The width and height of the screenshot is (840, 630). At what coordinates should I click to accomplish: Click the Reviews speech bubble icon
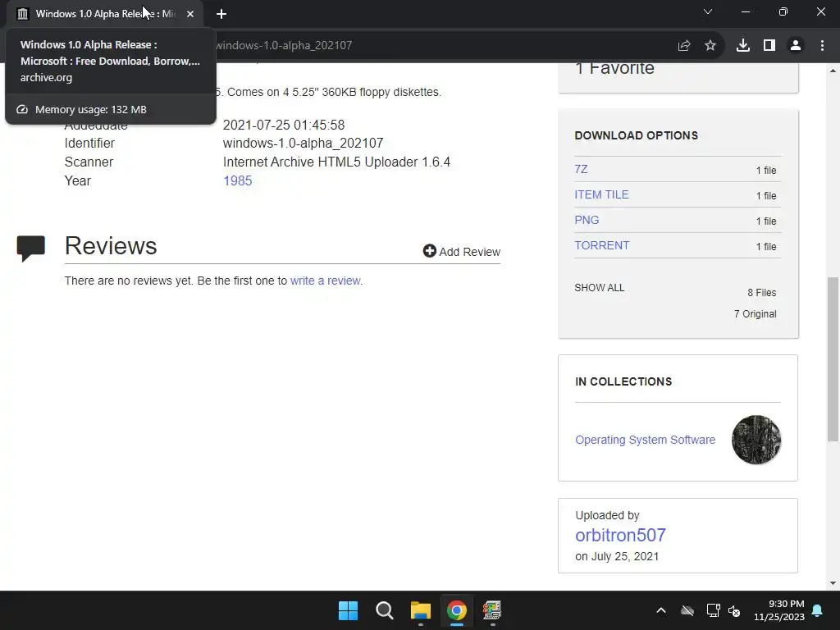(x=30, y=248)
